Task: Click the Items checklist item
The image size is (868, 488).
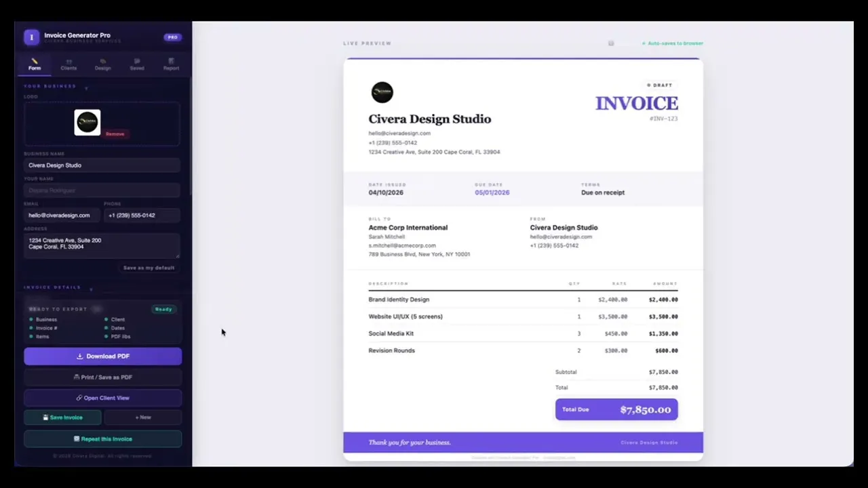Action: pyautogui.click(x=41, y=336)
